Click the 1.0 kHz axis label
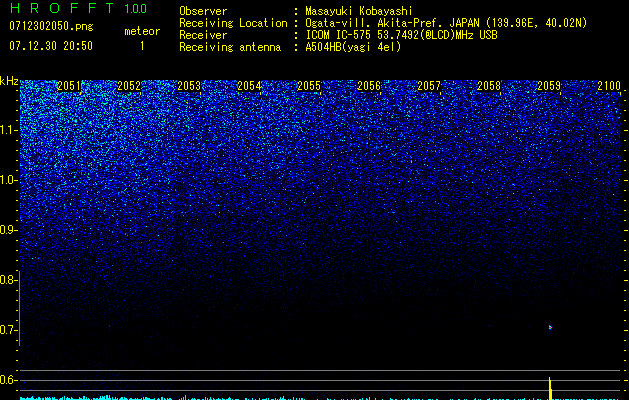This screenshot has height=400, width=629. point(8,180)
